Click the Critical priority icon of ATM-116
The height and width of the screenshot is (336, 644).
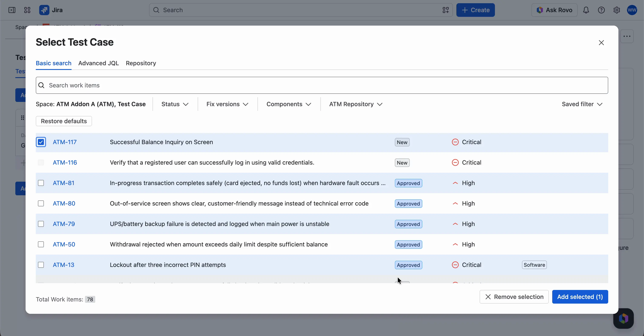tap(455, 163)
